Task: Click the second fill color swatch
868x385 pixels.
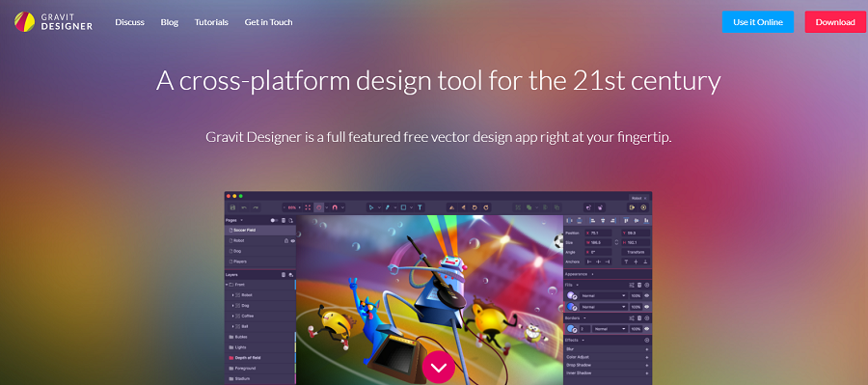Action: [x=572, y=306]
